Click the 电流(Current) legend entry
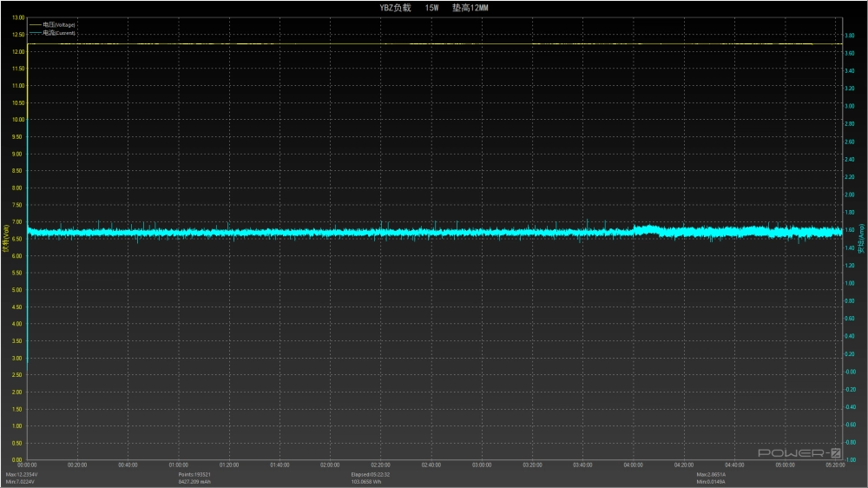Image resolution: width=868 pixels, height=488 pixels. (x=52, y=33)
